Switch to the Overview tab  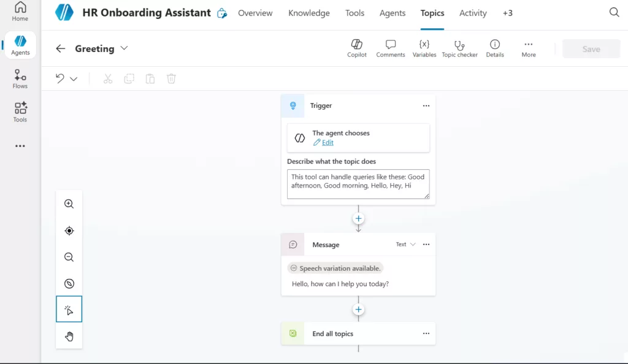(255, 13)
